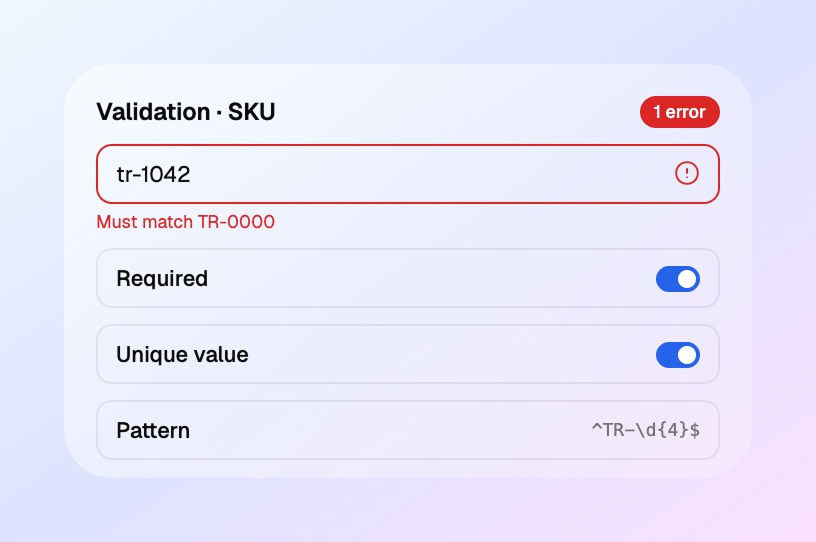Click the word SKU in the title
This screenshot has height=542, width=816.
(x=251, y=112)
